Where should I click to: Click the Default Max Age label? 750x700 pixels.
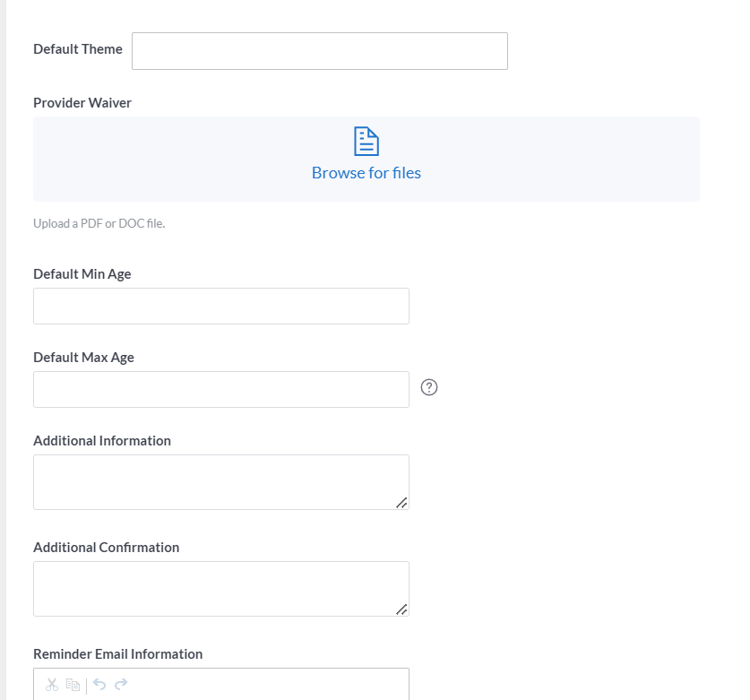(83, 358)
